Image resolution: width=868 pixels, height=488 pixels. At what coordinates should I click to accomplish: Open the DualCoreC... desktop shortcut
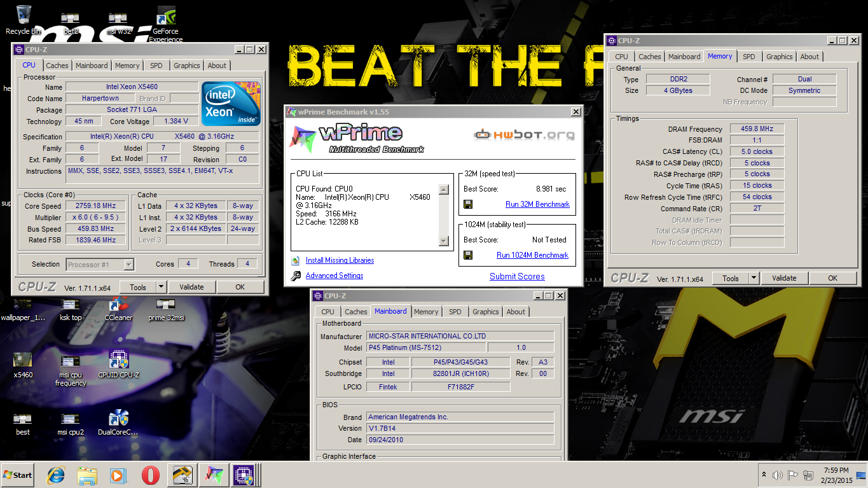point(118,422)
